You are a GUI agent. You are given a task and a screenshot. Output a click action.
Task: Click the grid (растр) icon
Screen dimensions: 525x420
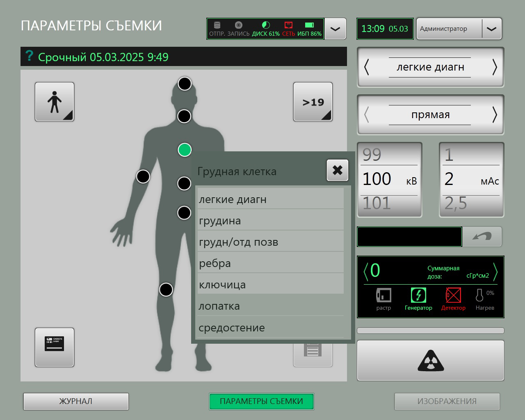point(383,295)
